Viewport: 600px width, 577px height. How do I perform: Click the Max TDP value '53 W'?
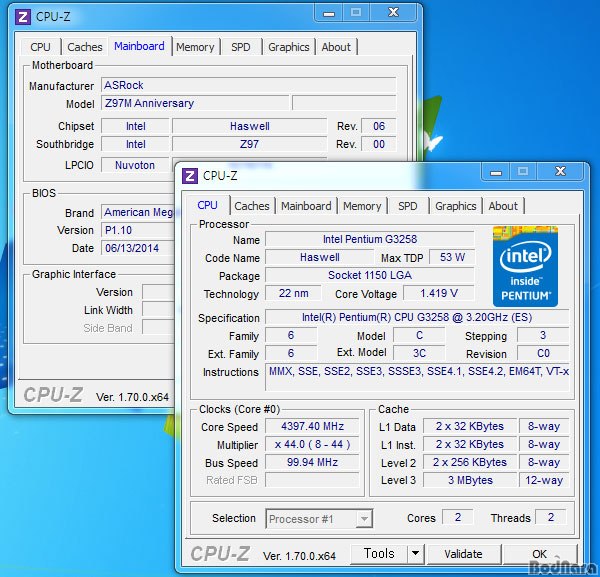[452, 257]
